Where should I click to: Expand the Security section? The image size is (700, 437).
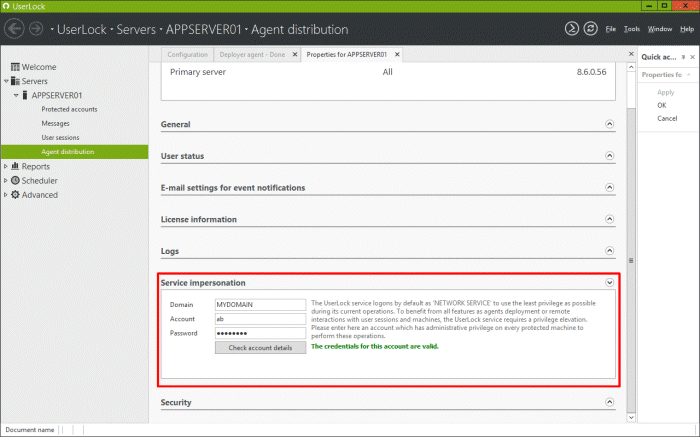(609, 402)
